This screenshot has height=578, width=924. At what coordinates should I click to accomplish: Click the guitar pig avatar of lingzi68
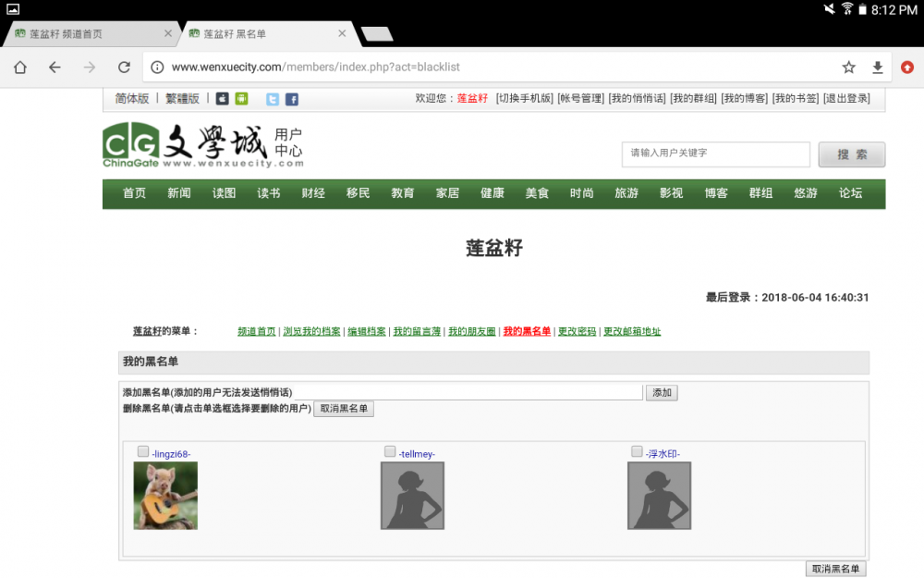pyautogui.click(x=165, y=496)
